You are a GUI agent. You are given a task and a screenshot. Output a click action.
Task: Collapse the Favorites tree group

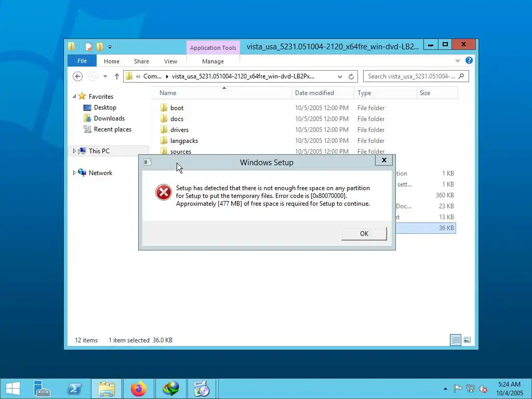click(74, 97)
